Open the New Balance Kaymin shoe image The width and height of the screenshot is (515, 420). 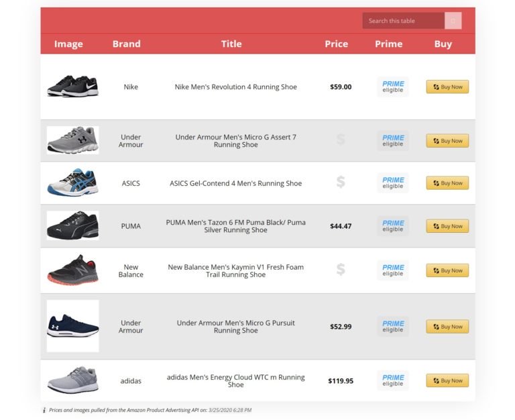click(x=72, y=270)
